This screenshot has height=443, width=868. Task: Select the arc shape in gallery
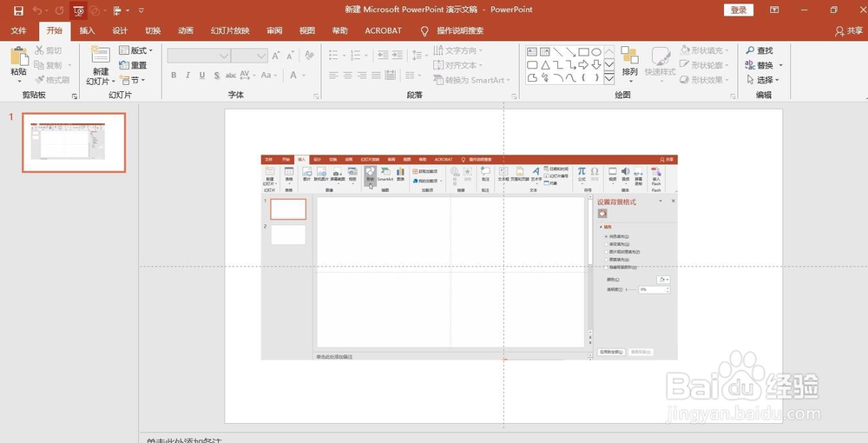pos(557,78)
